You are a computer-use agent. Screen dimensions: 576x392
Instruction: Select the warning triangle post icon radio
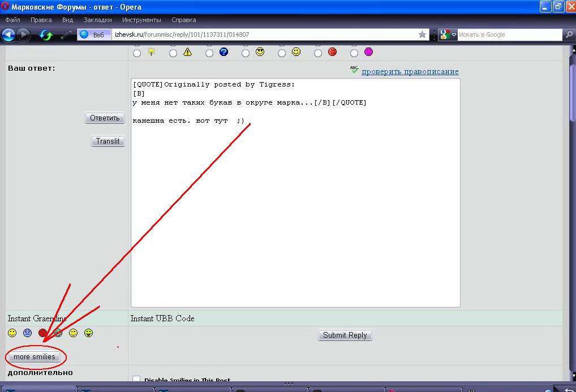coord(173,53)
